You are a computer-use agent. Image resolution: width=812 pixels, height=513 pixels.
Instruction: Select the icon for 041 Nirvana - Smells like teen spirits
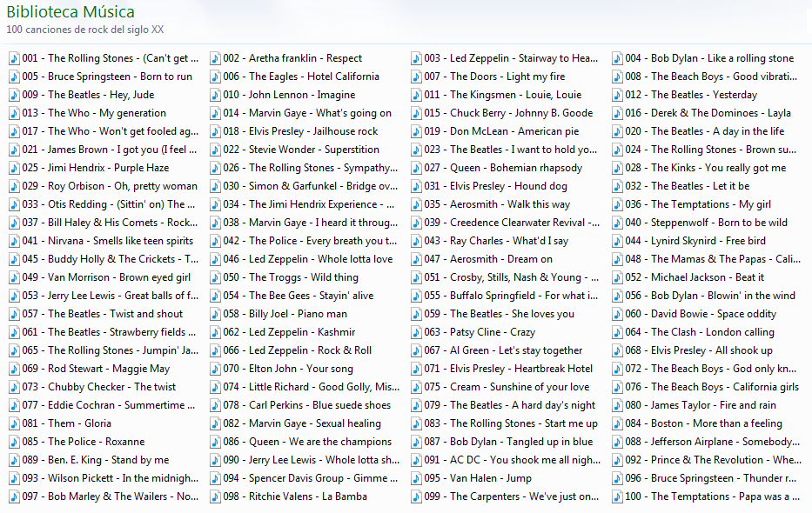coord(15,242)
